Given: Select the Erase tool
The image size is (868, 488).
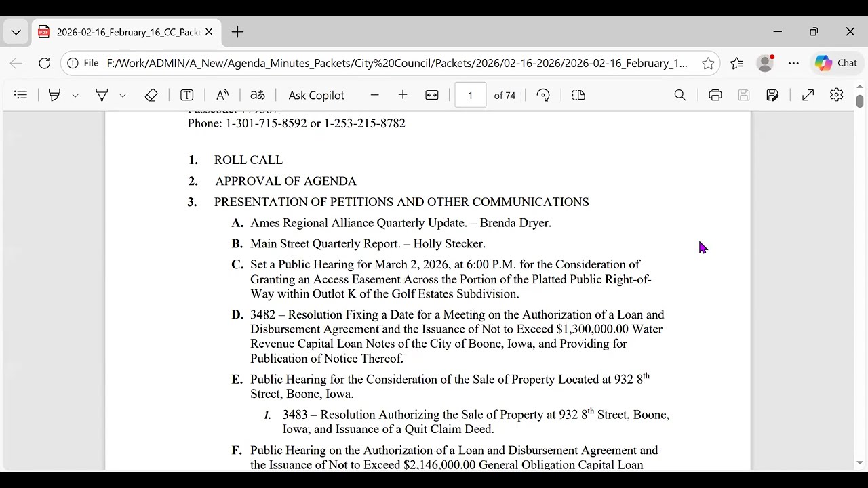Looking at the screenshot, I should pyautogui.click(x=151, y=95).
